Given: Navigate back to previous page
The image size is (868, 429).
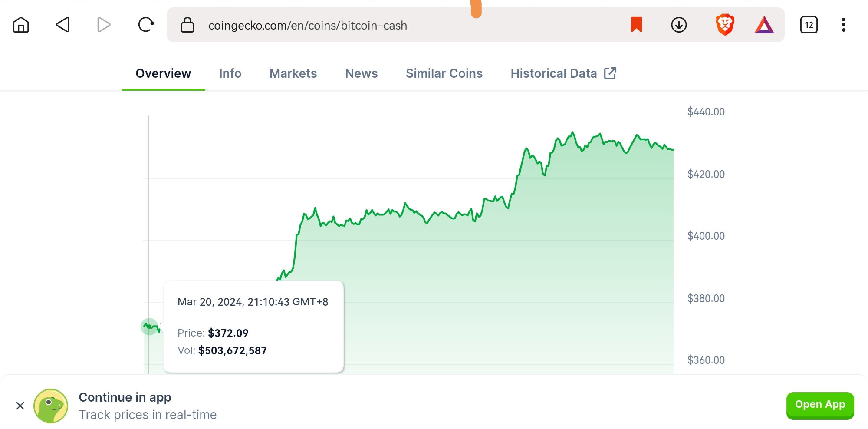Looking at the screenshot, I should click(x=63, y=25).
